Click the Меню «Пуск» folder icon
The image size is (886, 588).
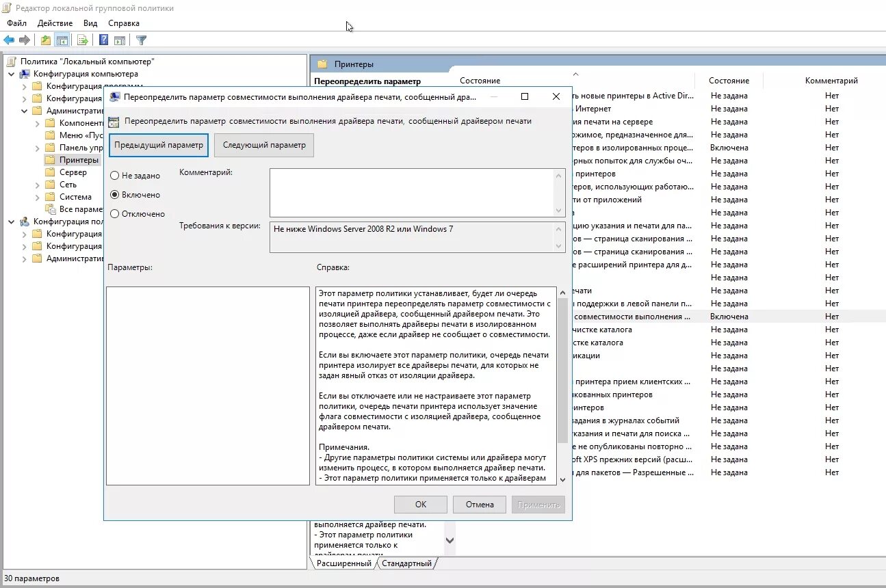coord(50,135)
